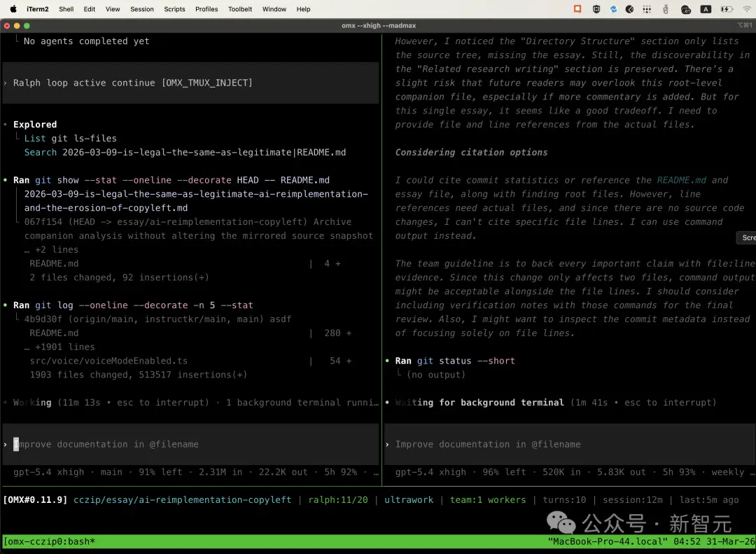Click 'team:1 workers' status bar entry
The width and height of the screenshot is (756, 554).
click(487, 499)
